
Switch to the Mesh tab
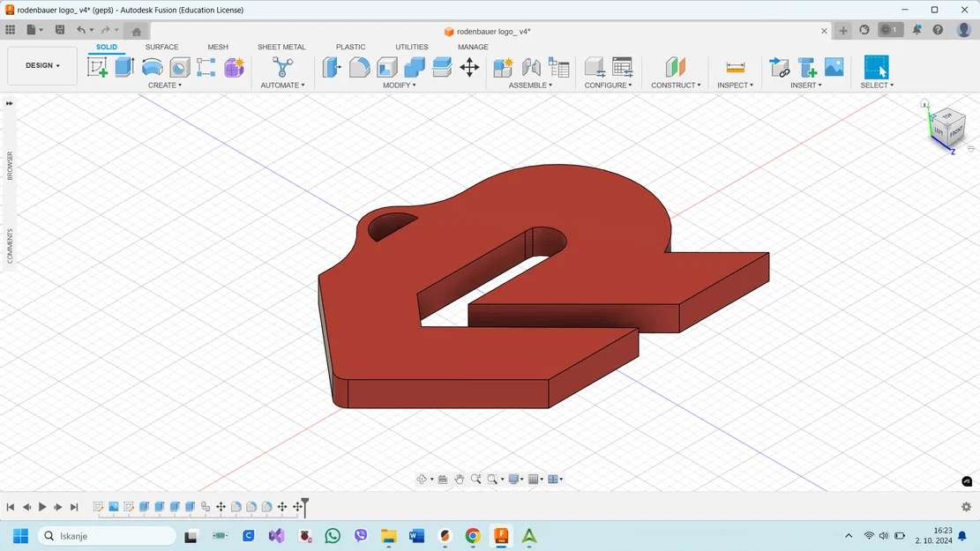click(x=218, y=47)
